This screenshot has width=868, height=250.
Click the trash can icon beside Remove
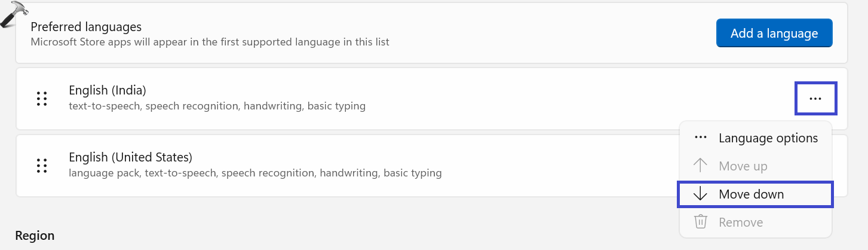click(x=701, y=222)
